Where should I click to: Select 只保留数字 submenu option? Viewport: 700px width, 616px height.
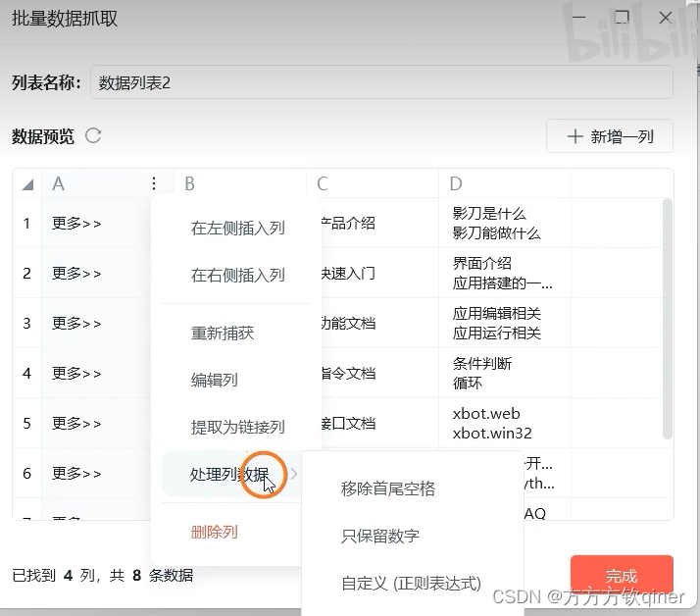tap(380, 536)
